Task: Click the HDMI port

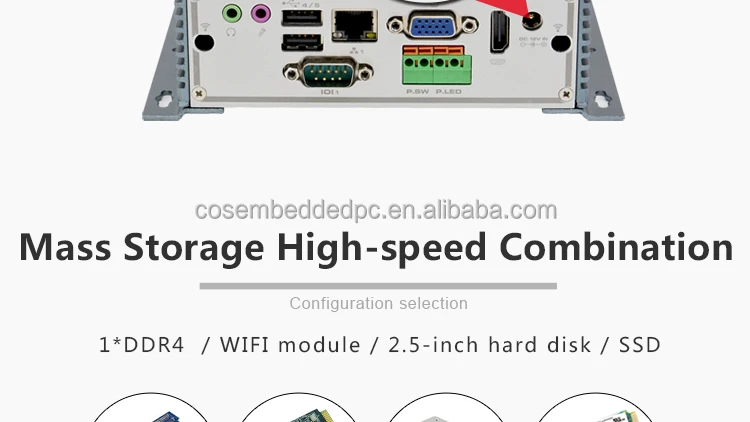Action: pos(499,32)
